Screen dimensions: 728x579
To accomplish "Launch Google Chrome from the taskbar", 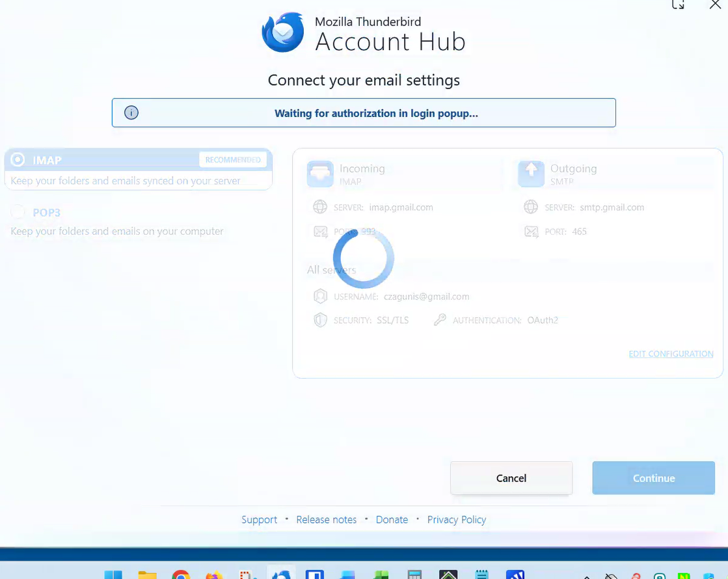I will pyautogui.click(x=181, y=574).
